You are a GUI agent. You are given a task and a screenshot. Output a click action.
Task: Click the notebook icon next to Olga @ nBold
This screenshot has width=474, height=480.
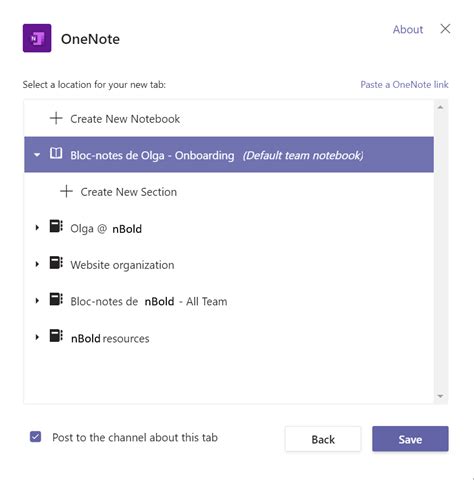tap(56, 226)
